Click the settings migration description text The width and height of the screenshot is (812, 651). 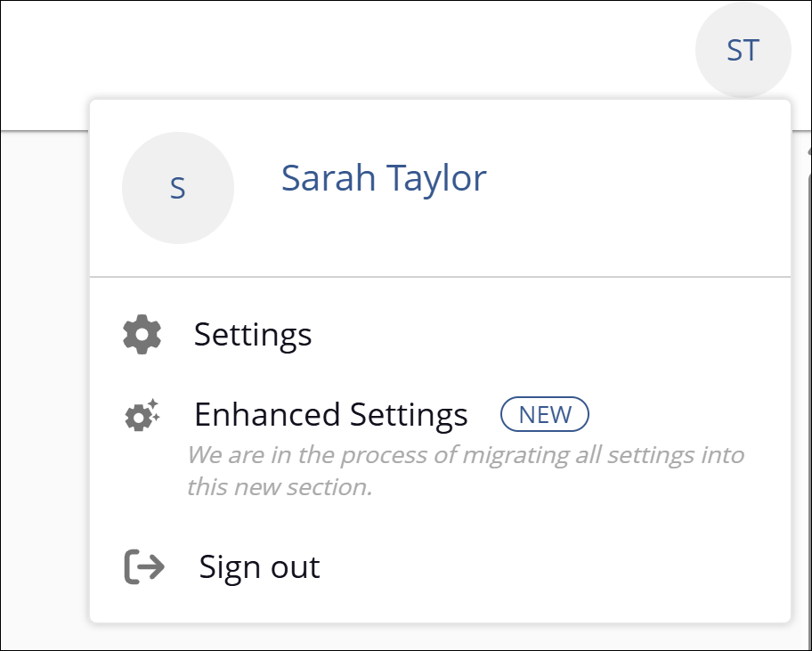[465, 456]
